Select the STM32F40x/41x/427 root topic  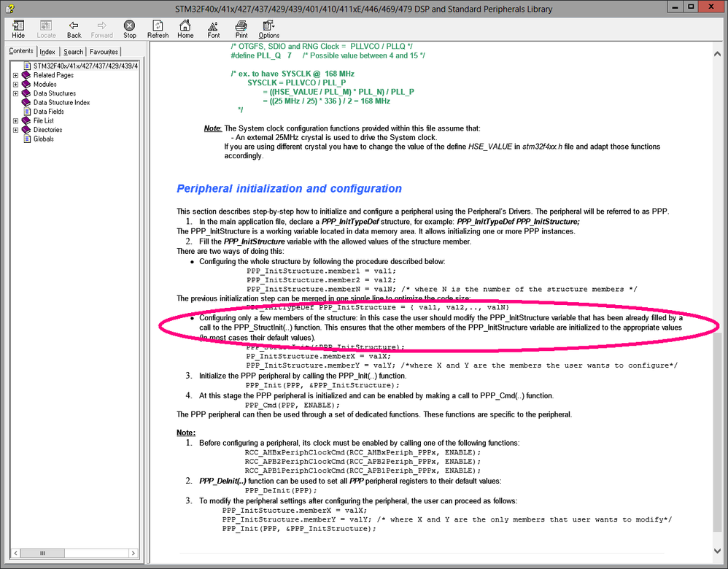85,66
